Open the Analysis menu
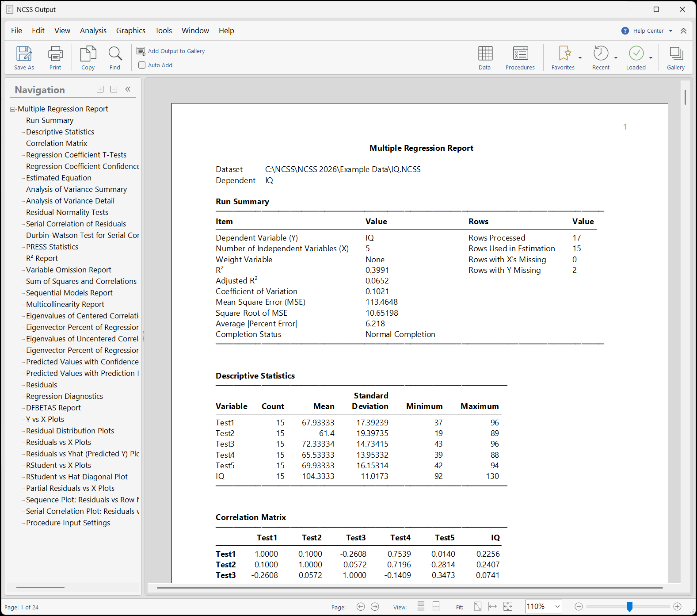The image size is (697, 616). 93,31
